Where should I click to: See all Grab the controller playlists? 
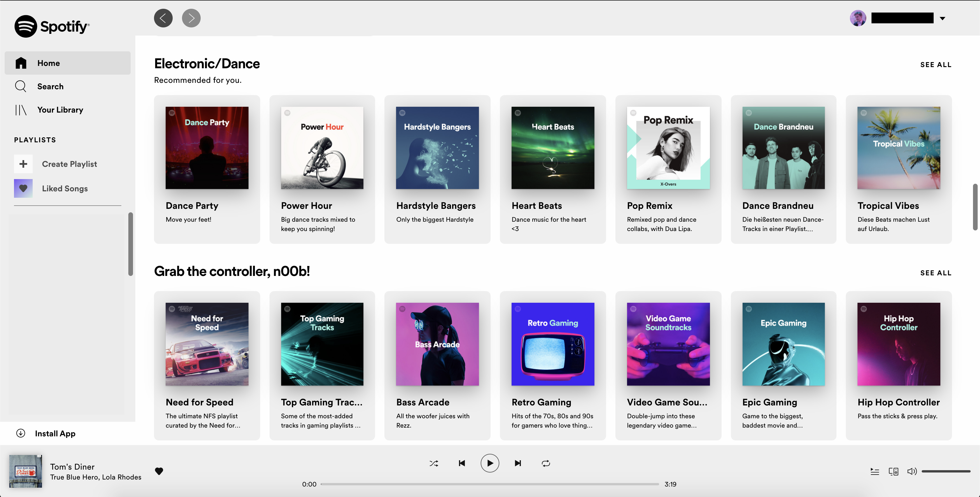pos(935,273)
